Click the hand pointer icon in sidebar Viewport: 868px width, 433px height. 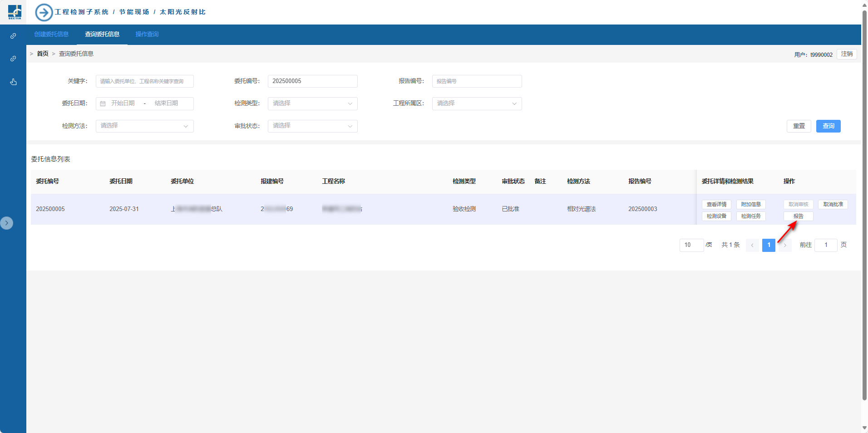pyautogui.click(x=13, y=82)
